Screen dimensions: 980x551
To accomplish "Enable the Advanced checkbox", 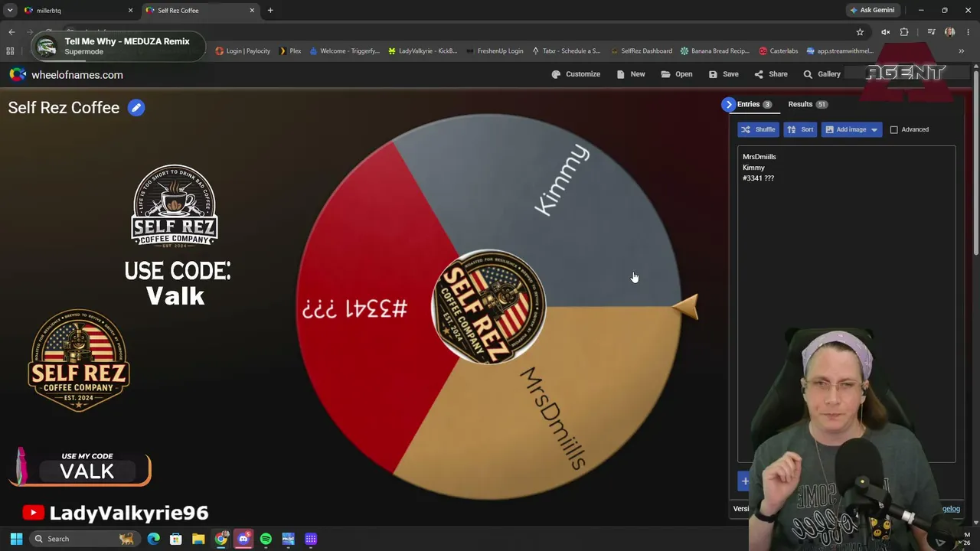I will click(893, 129).
